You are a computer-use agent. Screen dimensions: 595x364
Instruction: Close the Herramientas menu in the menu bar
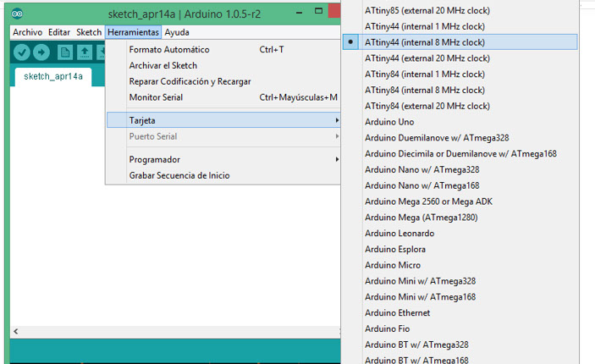(133, 32)
